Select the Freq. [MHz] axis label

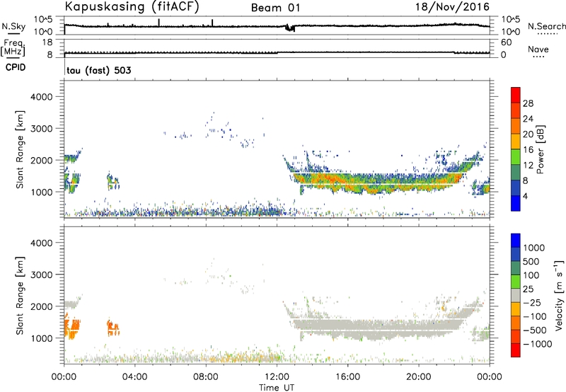pyautogui.click(x=13, y=47)
